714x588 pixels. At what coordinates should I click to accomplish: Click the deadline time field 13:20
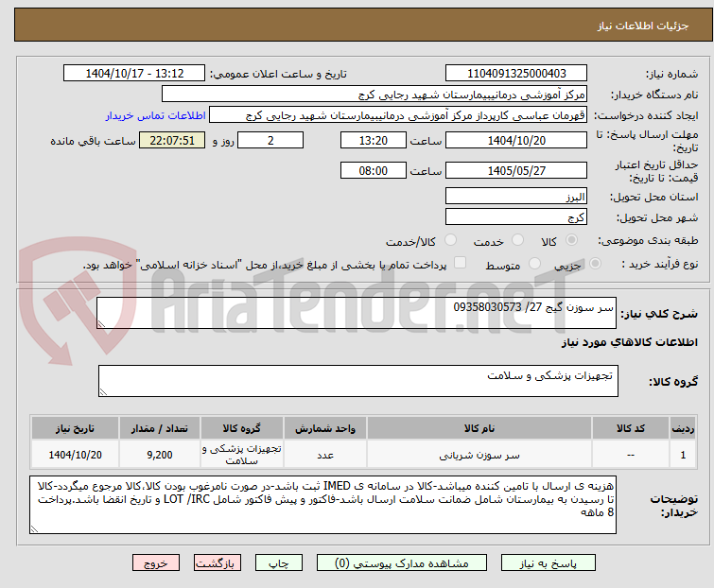click(x=374, y=140)
